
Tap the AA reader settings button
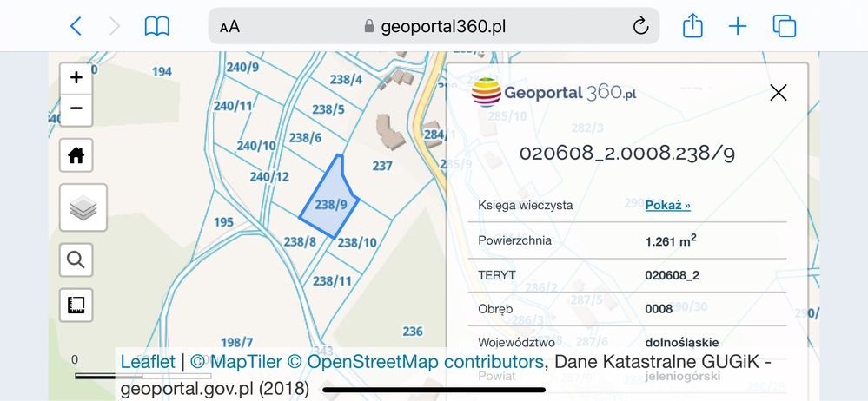[x=229, y=27]
